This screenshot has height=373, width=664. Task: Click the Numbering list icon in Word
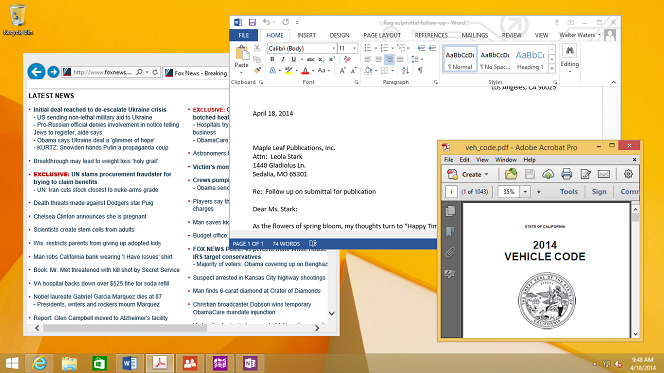[385, 48]
